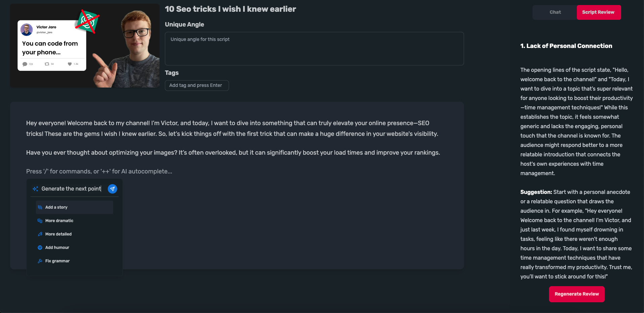
Task: Click the crossed-out ChatGPT logo on the thumbnail
Action: 87,21
